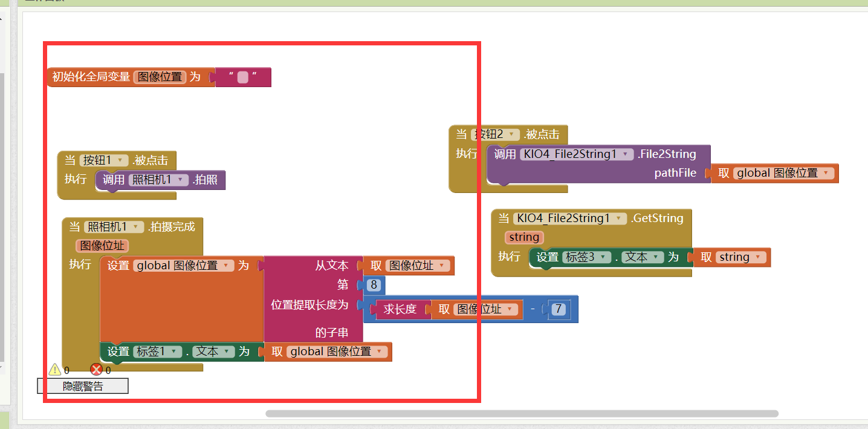The height and width of the screenshot is (429, 868).
Task: Open the 按钮1 component dropdown
Action: click(x=121, y=161)
